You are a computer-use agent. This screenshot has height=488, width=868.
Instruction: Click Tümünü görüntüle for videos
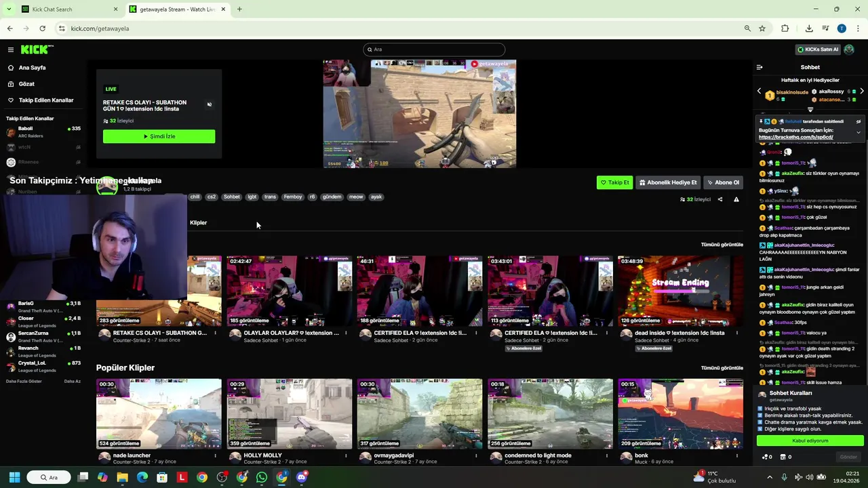point(722,245)
